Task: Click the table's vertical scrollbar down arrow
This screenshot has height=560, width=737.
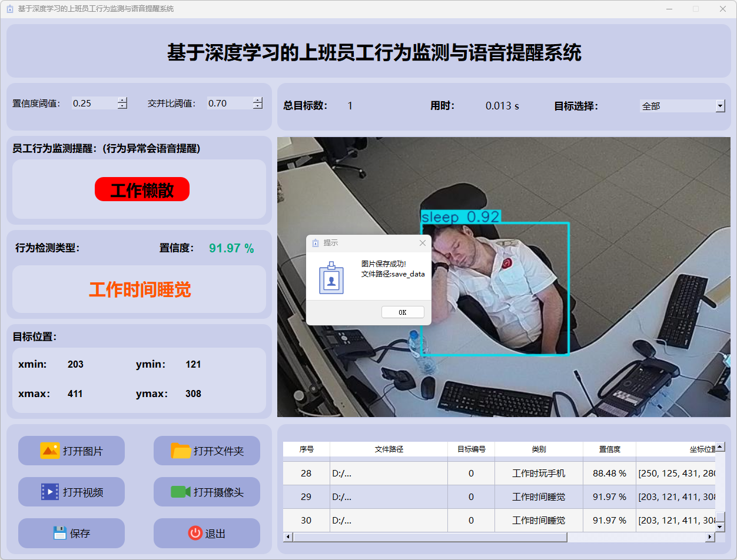Action: pyautogui.click(x=720, y=526)
